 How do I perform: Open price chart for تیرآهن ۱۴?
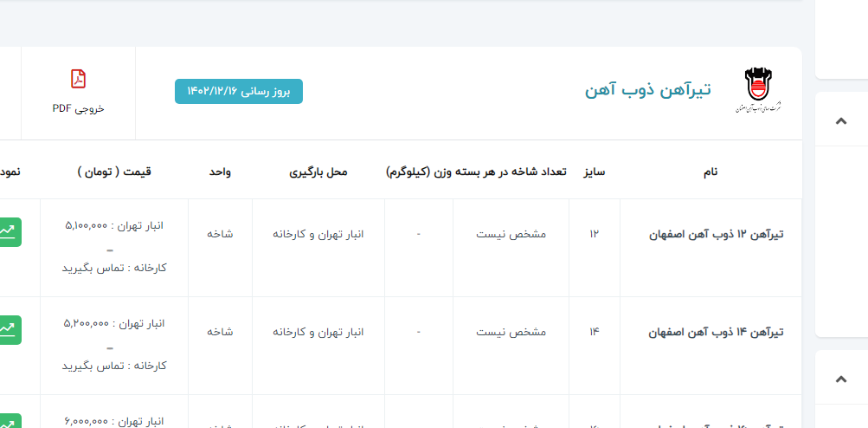pos(9,330)
